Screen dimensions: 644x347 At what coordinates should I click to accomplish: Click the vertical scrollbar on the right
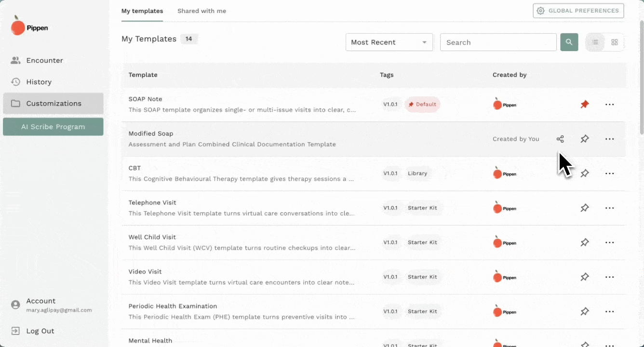(641, 77)
